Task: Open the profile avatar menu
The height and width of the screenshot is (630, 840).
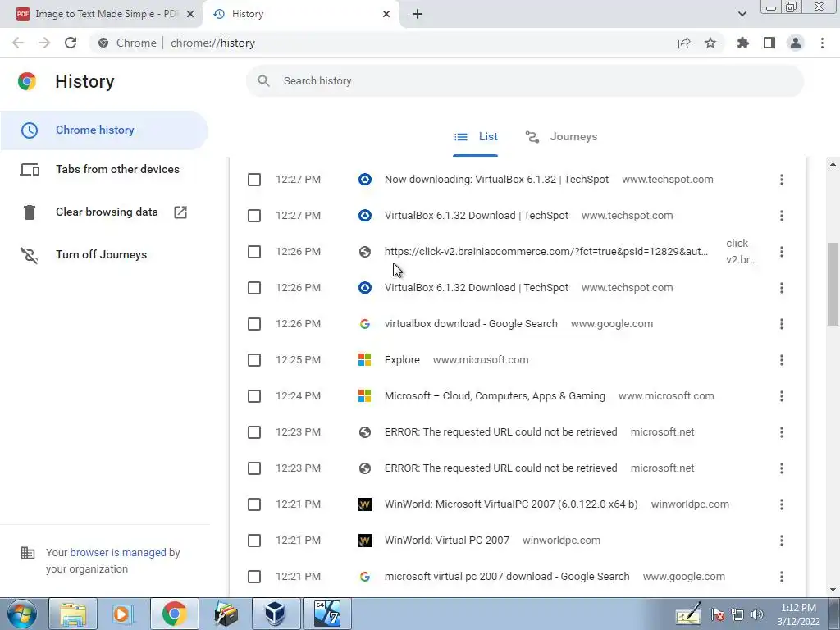Action: [796, 43]
